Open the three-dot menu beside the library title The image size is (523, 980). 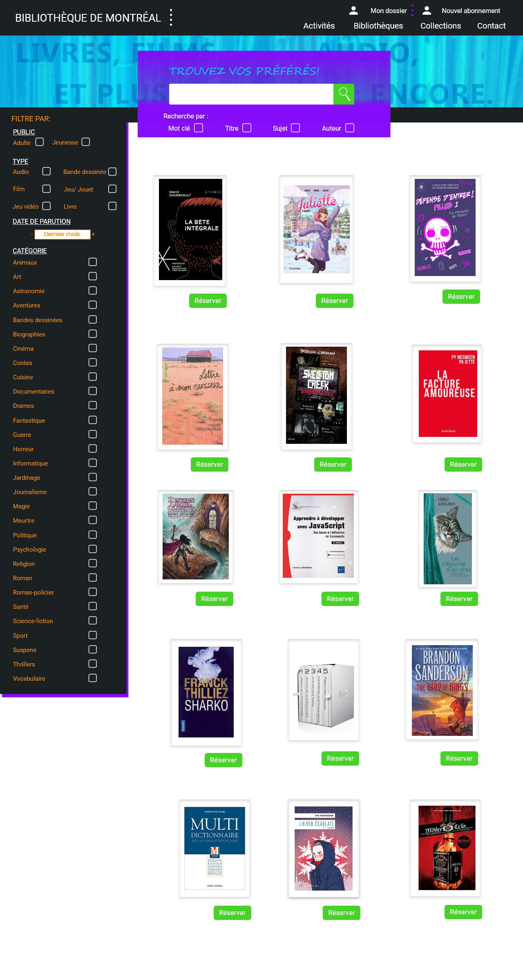[x=171, y=18]
